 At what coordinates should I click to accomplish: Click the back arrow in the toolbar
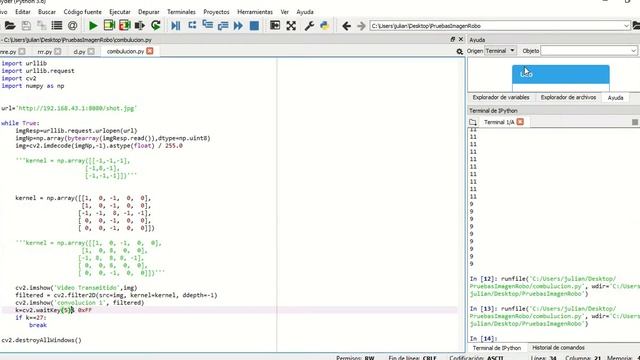347,26
